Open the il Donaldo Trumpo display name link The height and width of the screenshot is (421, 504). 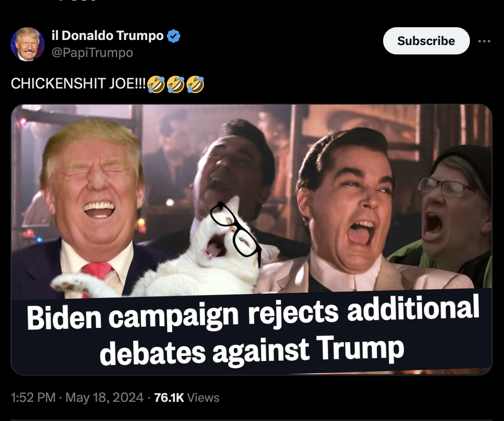108,36
